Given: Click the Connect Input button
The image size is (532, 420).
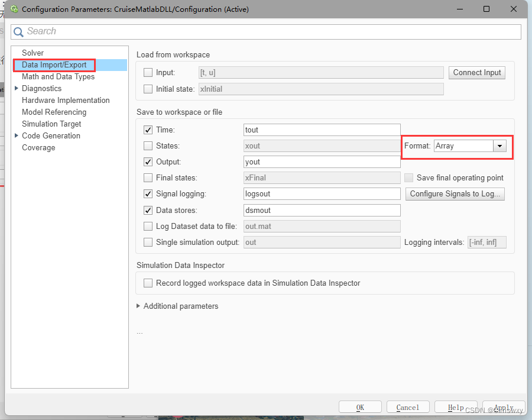Looking at the screenshot, I should pos(476,73).
